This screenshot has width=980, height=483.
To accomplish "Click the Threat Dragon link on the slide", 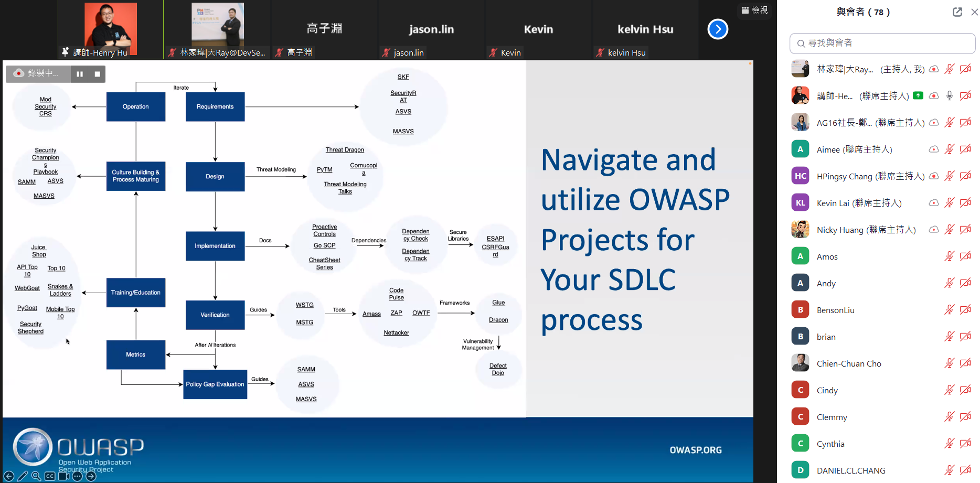I will [345, 150].
